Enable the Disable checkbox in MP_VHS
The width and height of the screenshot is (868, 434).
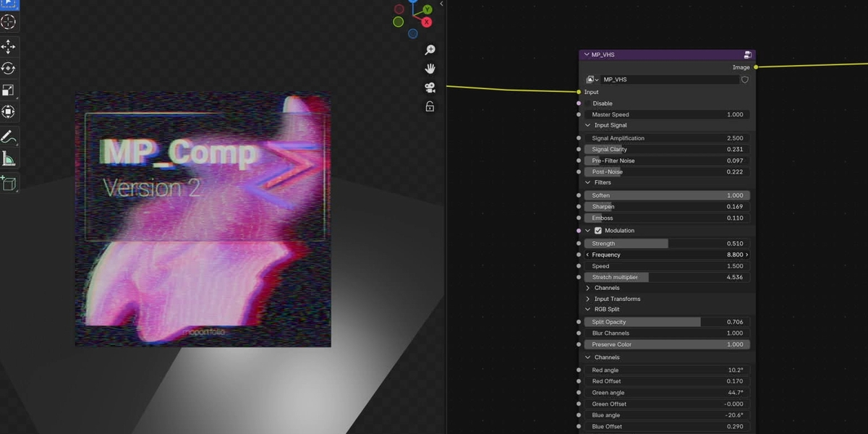tap(586, 103)
